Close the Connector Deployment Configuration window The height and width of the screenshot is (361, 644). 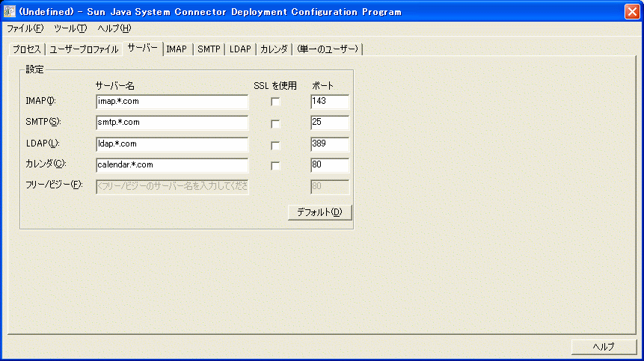point(632,11)
